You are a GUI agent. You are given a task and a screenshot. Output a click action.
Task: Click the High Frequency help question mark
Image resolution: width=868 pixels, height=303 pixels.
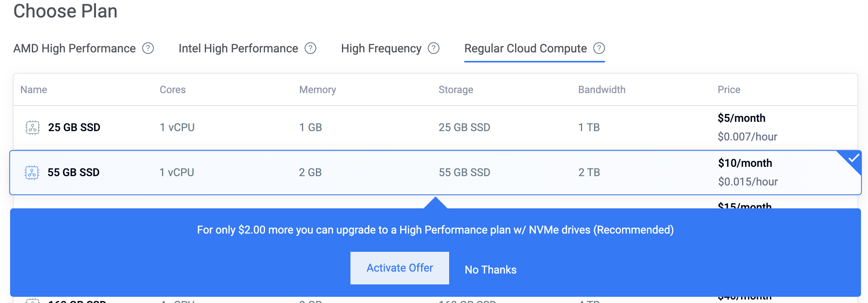click(x=434, y=48)
